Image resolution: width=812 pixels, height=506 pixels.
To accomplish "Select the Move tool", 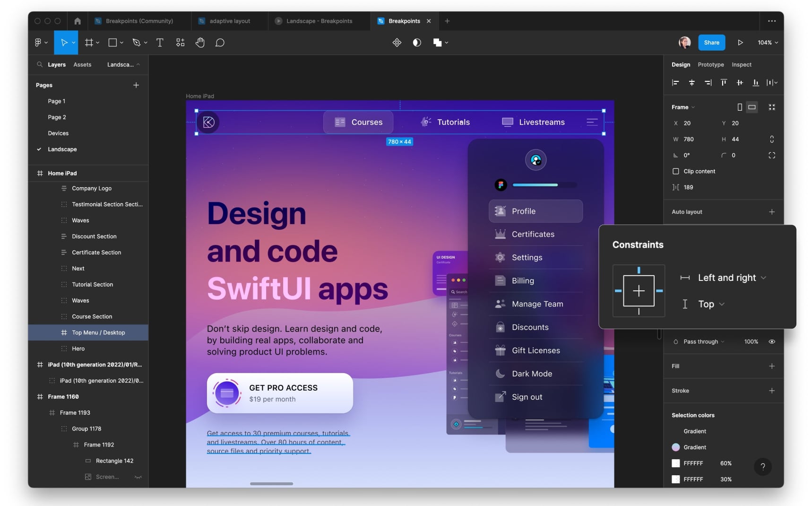I will (64, 43).
